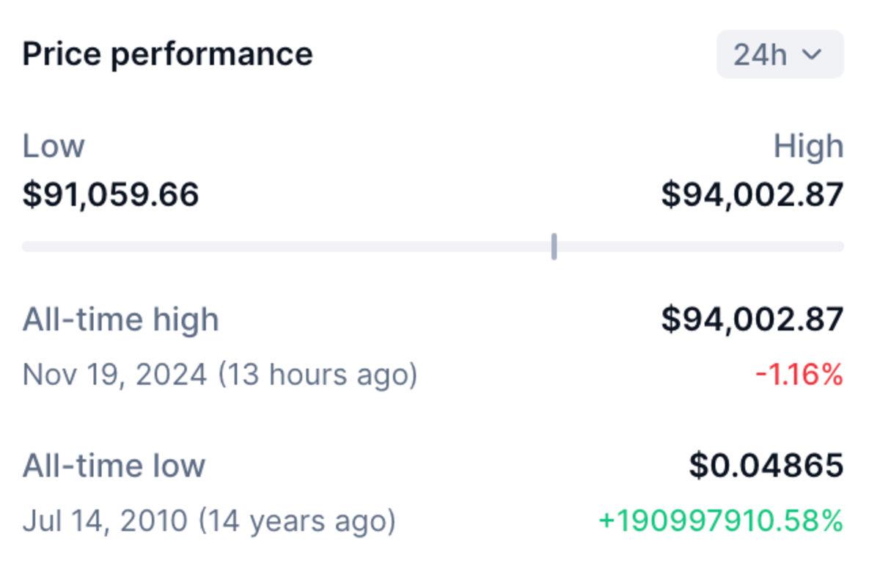
Task: Click the range bar right of the marker
Action: [697, 246]
